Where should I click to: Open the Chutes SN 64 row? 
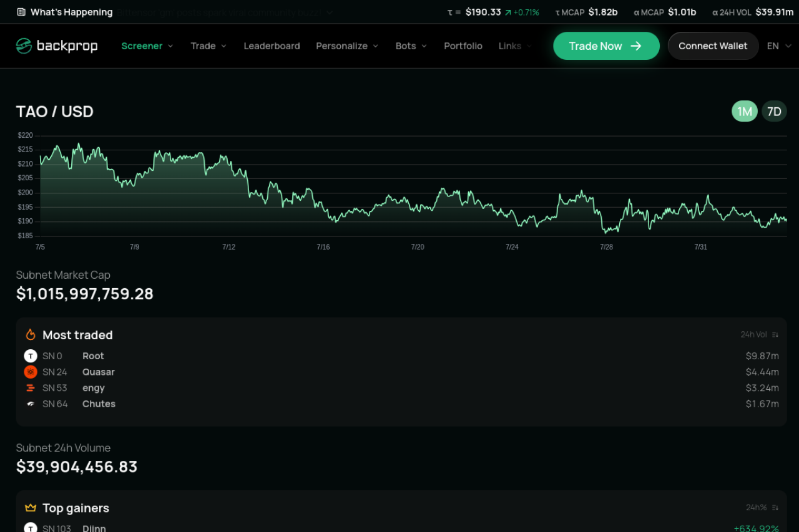(401, 404)
